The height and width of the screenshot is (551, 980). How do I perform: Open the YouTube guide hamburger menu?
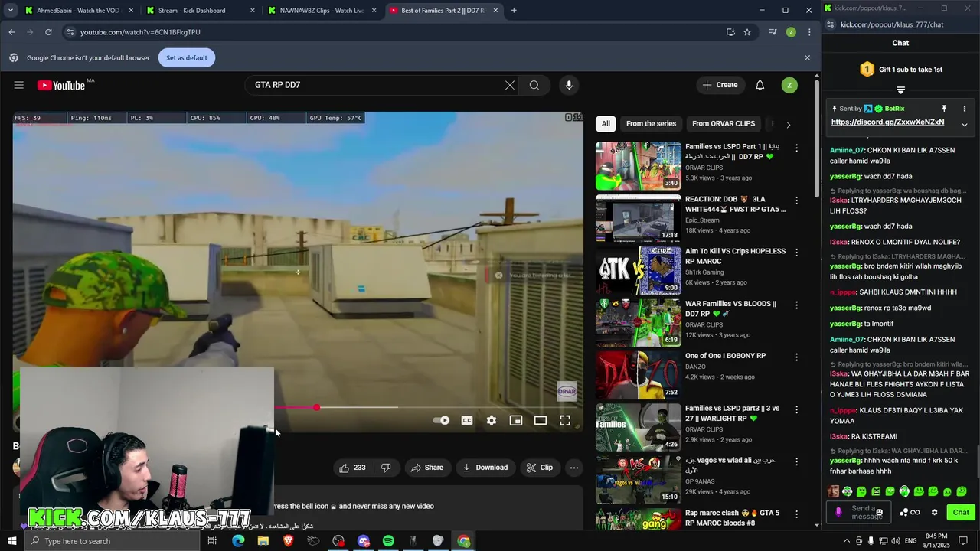[x=18, y=85]
